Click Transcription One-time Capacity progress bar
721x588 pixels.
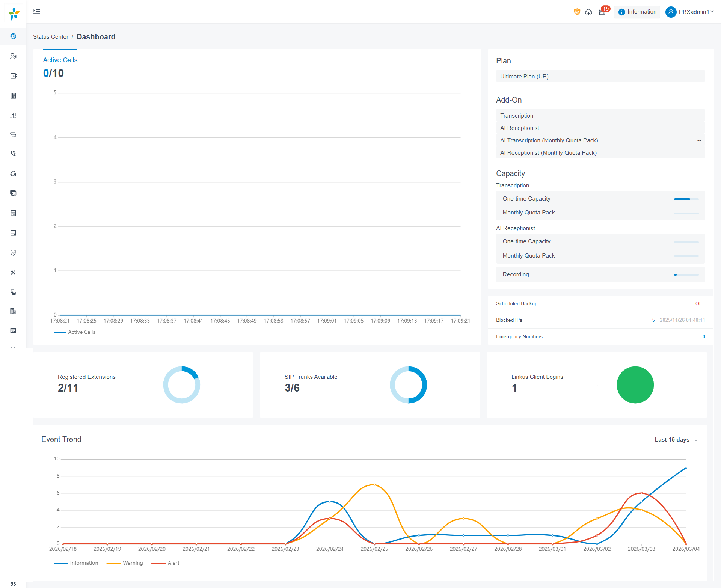point(686,199)
